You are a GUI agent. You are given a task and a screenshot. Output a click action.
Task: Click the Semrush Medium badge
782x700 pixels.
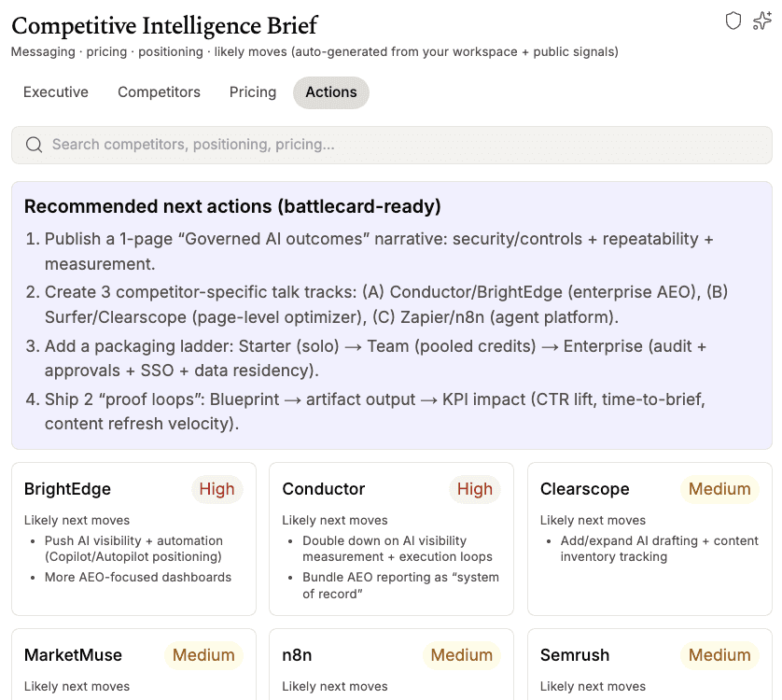(x=719, y=655)
